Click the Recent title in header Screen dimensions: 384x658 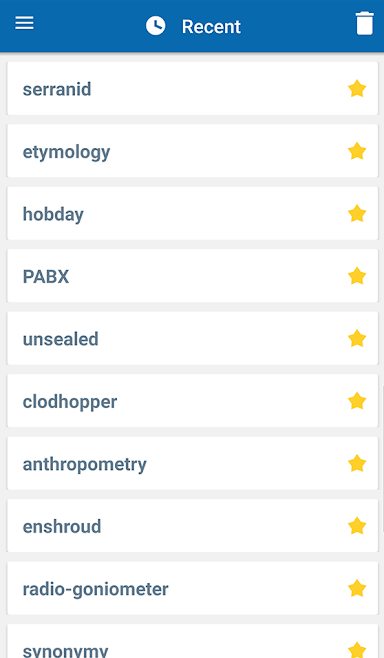[x=211, y=27]
